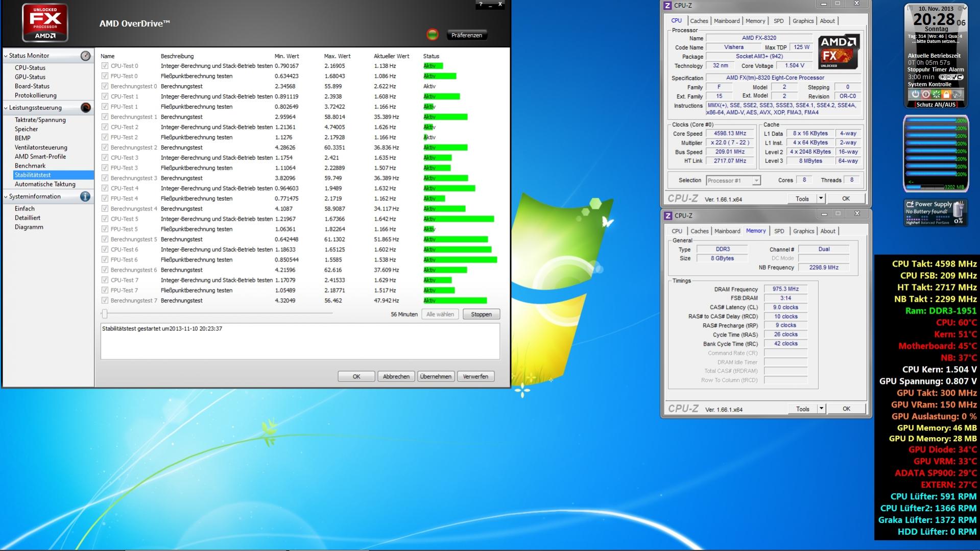
Task: Collapse the Systeminformation section
Action: coord(6,197)
